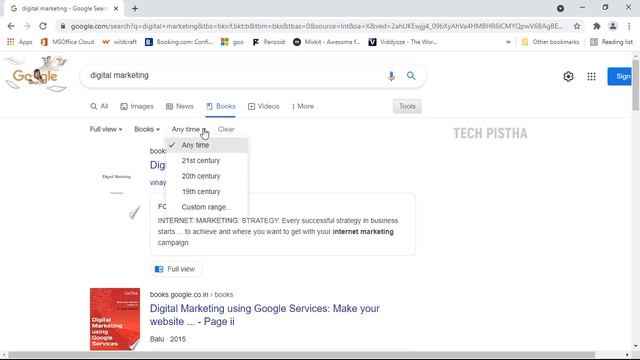Choose 20th century in the time menu
Viewport: 640px width, 360px height.
pos(207,176)
